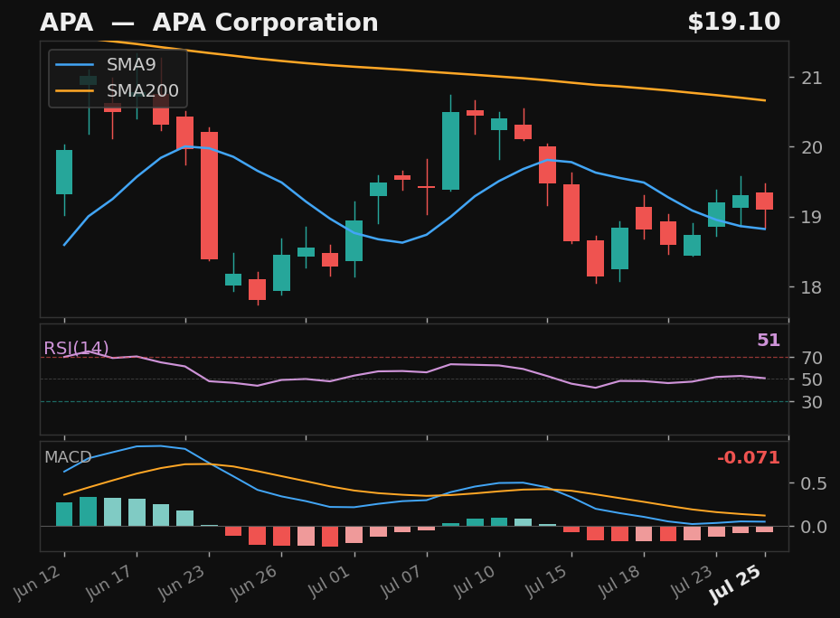Click the large red Jun 23 candlestick
This screenshot has height=618, width=840.
point(210,195)
